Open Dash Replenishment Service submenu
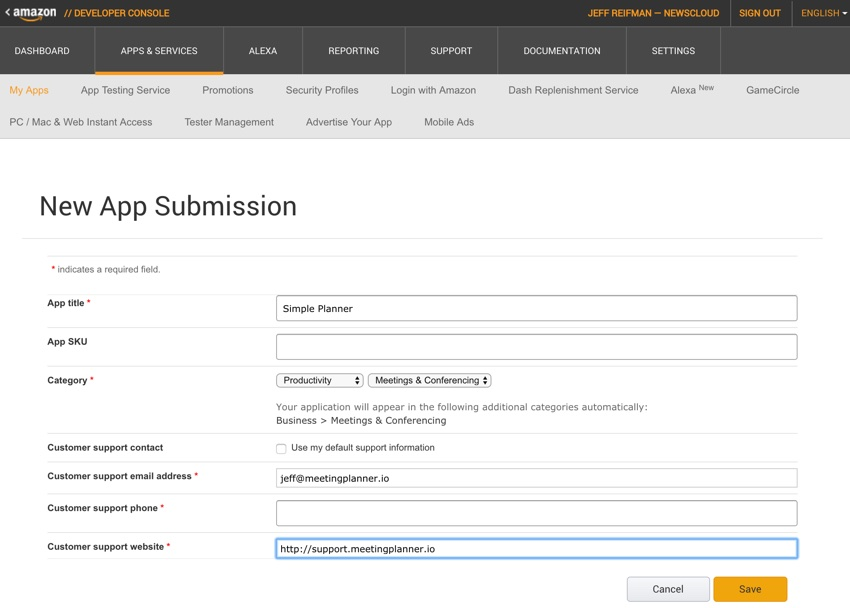The height and width of the screenshot is (608, 850). [x=573, y=90]
